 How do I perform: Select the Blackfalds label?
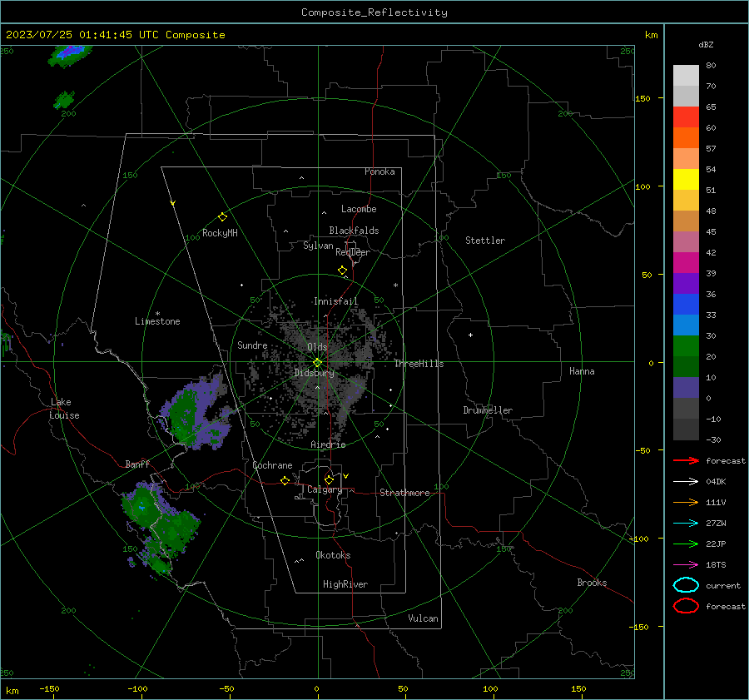[x=354, y=231]
